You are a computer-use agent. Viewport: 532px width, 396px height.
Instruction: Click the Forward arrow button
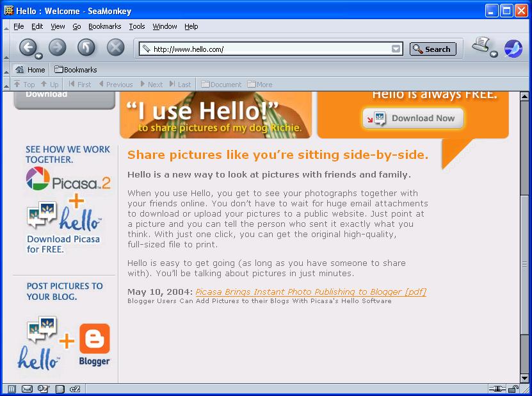(58, 47)
